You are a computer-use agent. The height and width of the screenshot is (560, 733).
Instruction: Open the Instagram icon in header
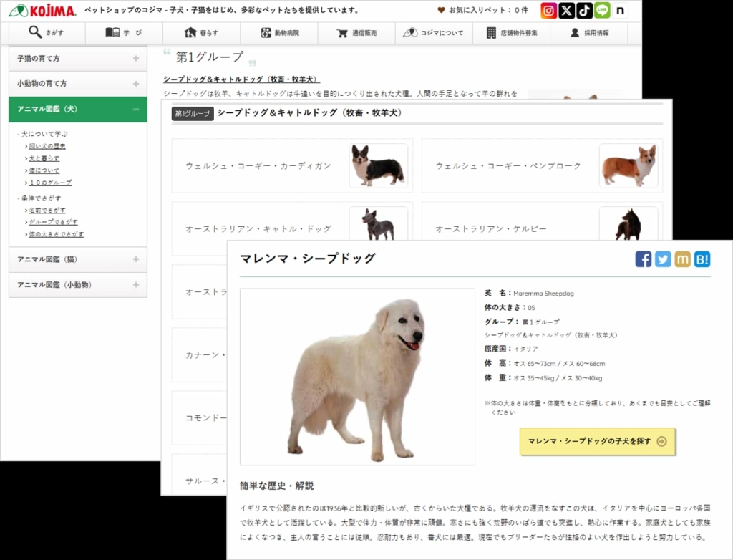(x=549, y=11)
